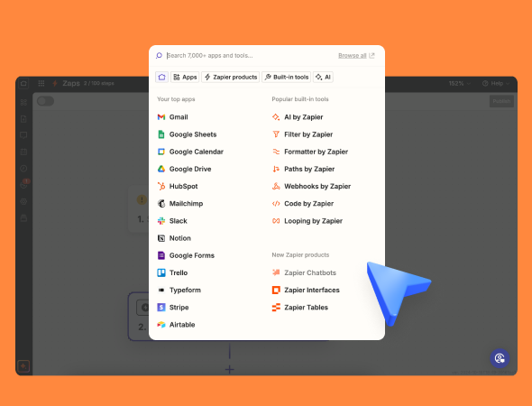Click the Publish button

501,101
